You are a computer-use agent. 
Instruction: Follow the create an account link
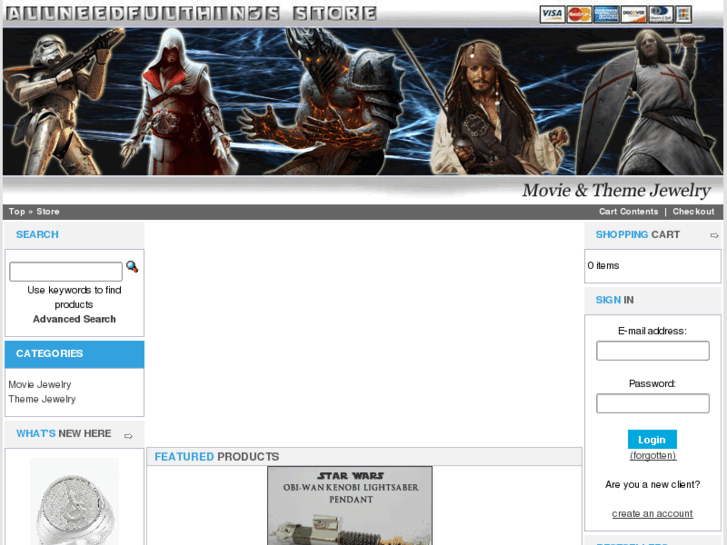tap(652, 513)
